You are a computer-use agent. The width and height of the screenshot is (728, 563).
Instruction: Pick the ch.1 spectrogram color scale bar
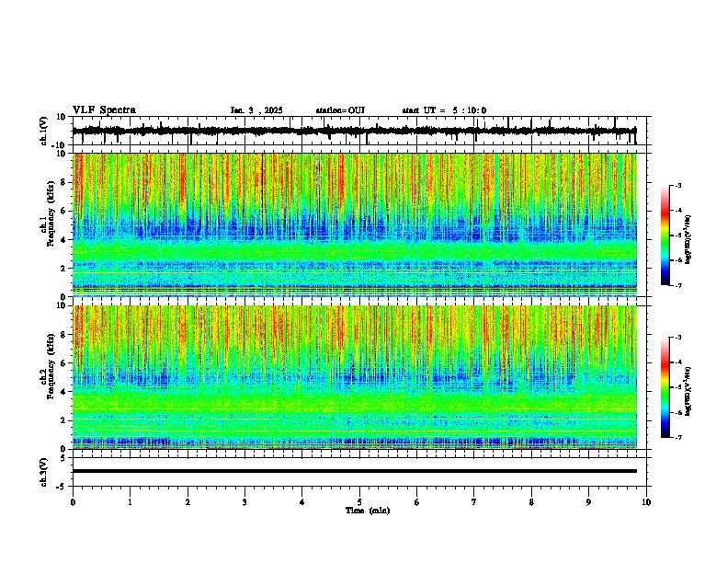[x=665, y=236]
